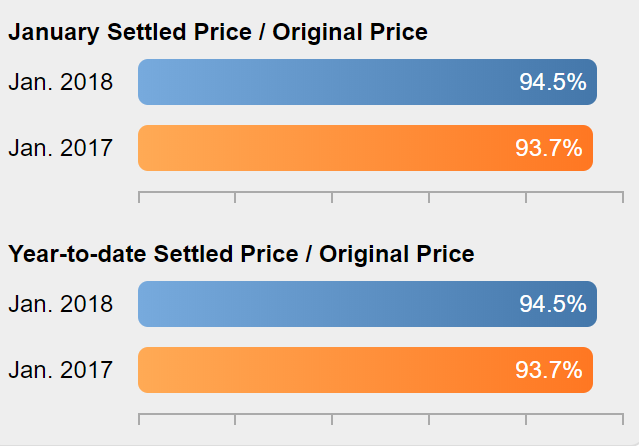
Task: Click the 93.7% value text in January chart
Action: coord(549,148)
